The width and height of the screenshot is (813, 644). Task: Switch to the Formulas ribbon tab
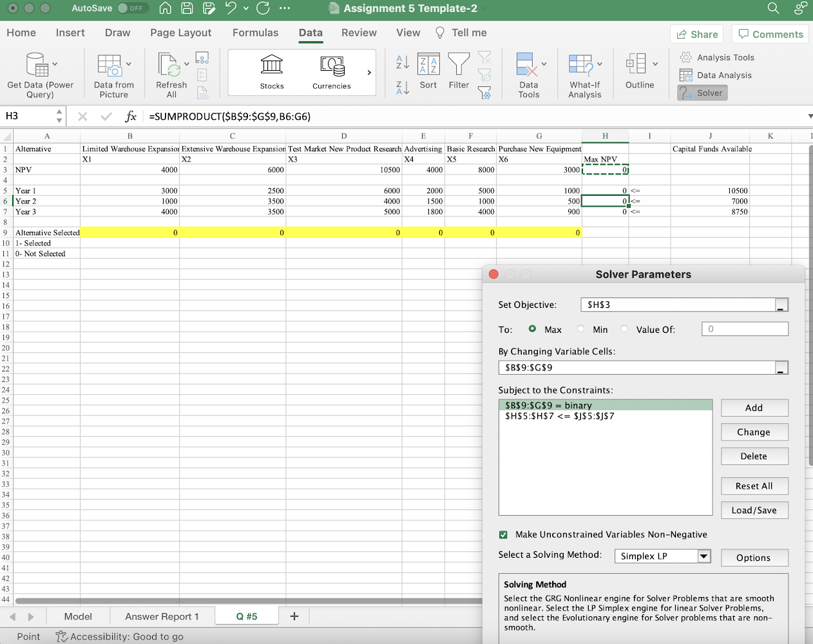(x=255, y=32)
